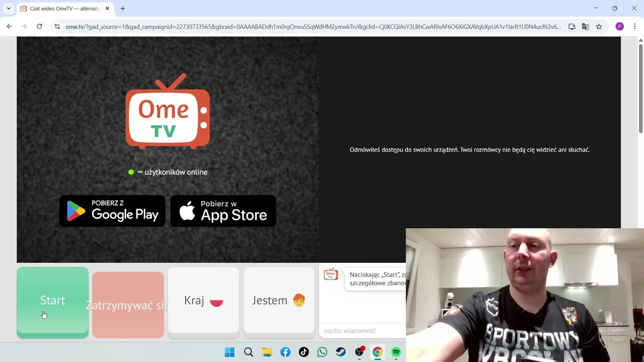Open OBS Studio from the taskbar
The width and height of the screenshot is (644, 362).
click(x=359, y=352)
